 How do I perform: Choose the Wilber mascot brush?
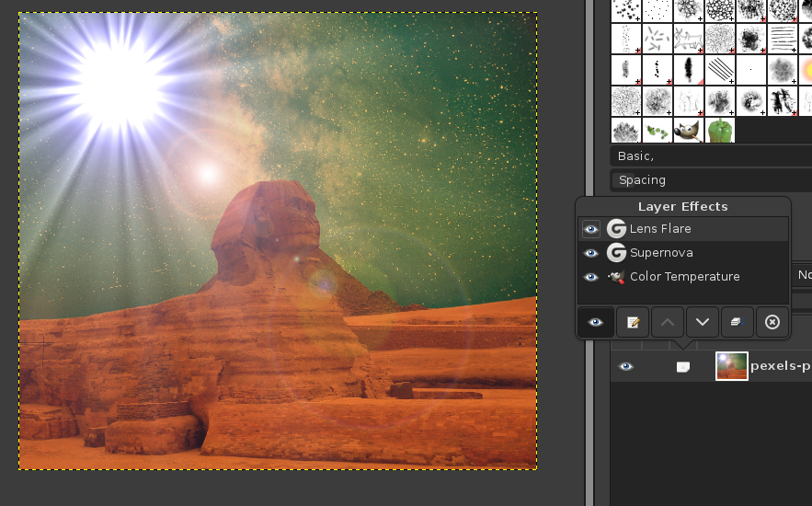pyautogui.click(x=688, y=130)
